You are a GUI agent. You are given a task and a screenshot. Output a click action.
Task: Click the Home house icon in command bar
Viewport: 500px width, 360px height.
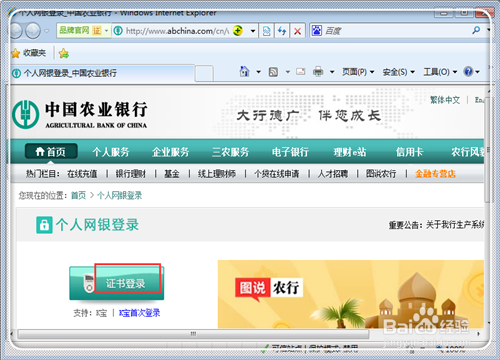coord(245,71)
